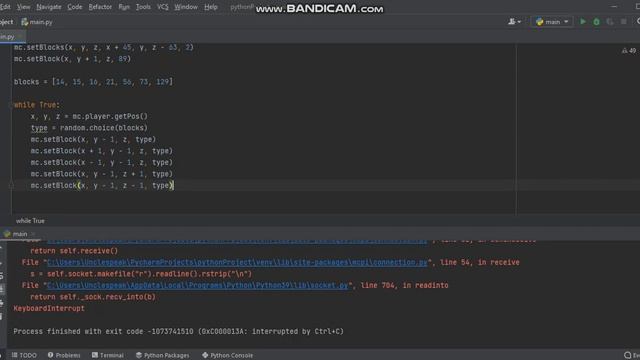Click the 's = self.socket.makefile' console line

point(141,274)
